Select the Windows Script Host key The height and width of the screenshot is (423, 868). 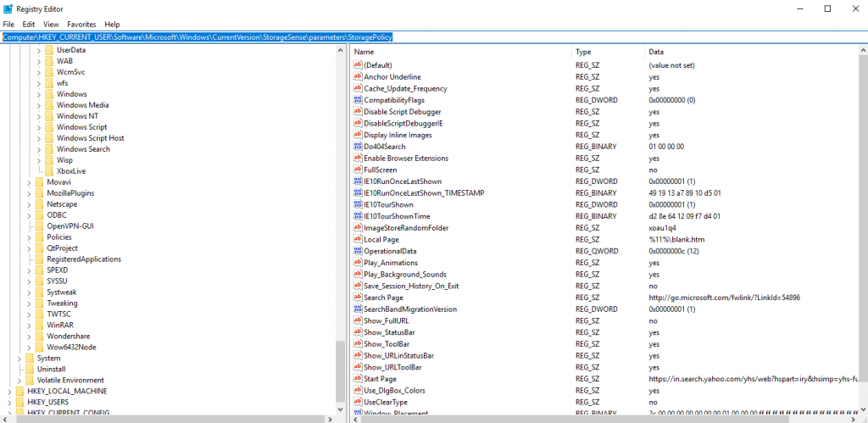tap(90, 138)
